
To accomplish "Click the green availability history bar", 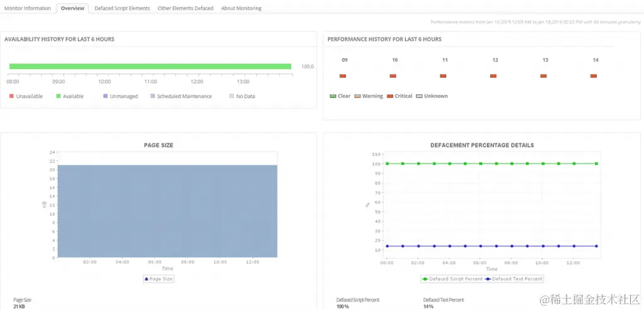I will point(150,67).
